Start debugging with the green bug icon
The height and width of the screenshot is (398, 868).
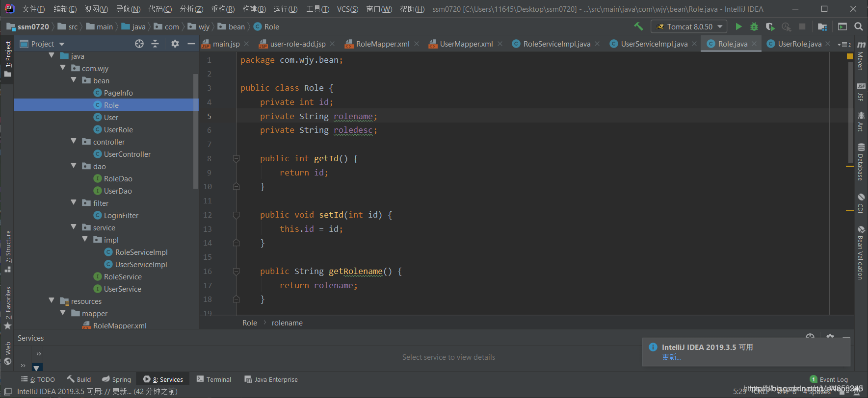click(x=754, y=26)
